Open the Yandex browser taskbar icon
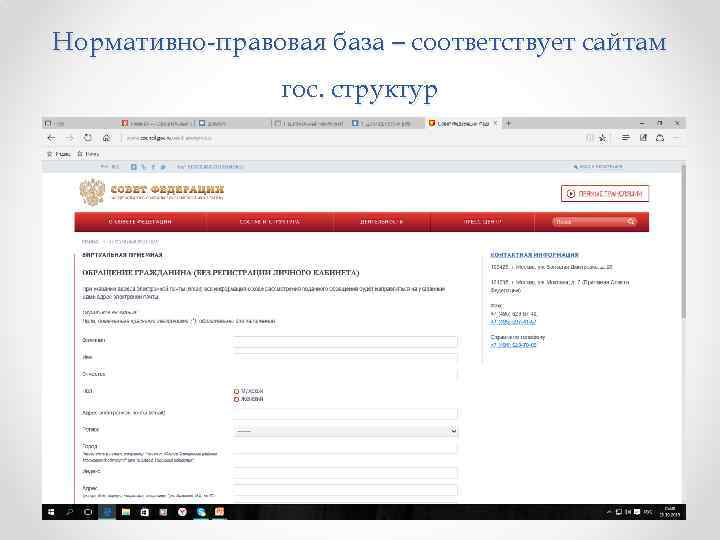This screenshot has width=720, height=540. tap(182, 512)
